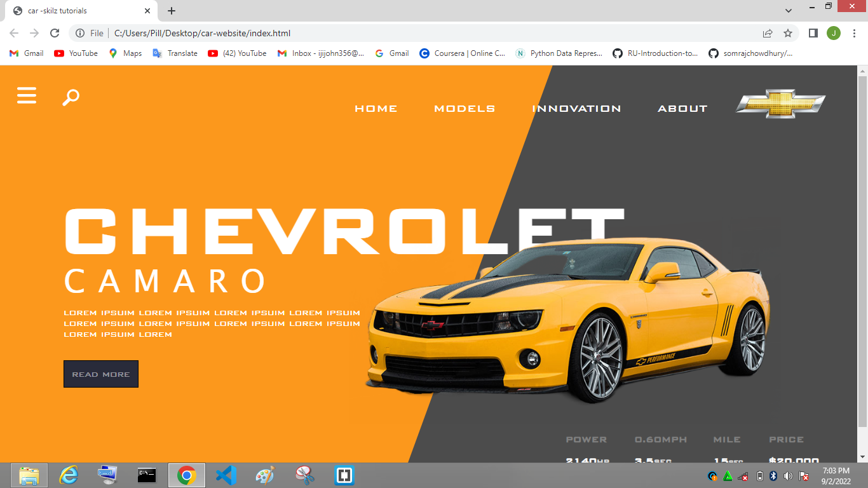Open the YouTube bookmark
This screenshot has width=868, height=488.
coord(76,53)
